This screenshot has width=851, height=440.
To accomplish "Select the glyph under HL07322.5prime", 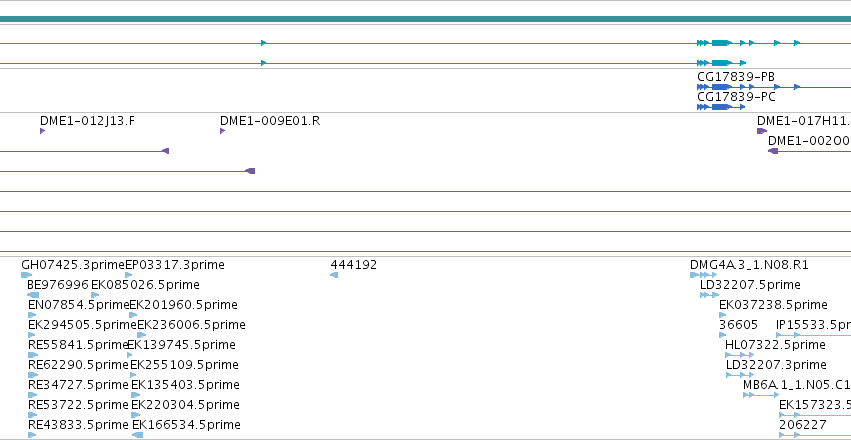I will tap(739, 355).
